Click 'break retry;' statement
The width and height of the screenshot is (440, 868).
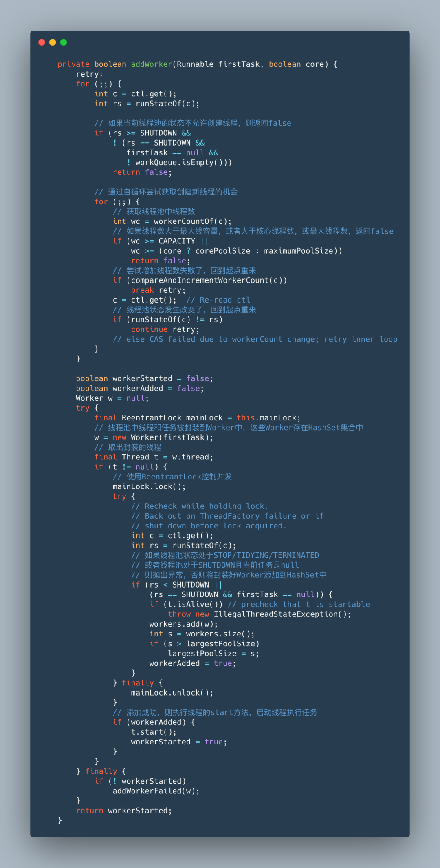click(x=158, y=290)
